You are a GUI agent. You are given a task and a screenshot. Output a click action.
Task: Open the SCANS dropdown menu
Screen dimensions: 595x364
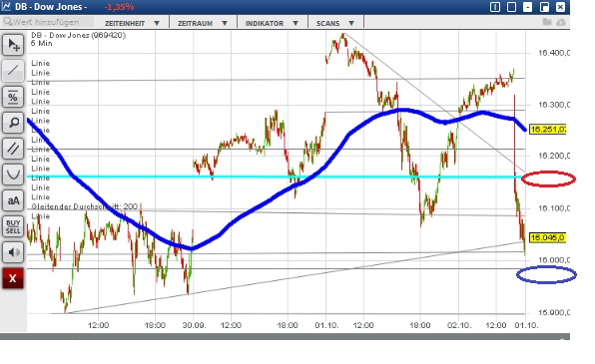click(334, 23)
